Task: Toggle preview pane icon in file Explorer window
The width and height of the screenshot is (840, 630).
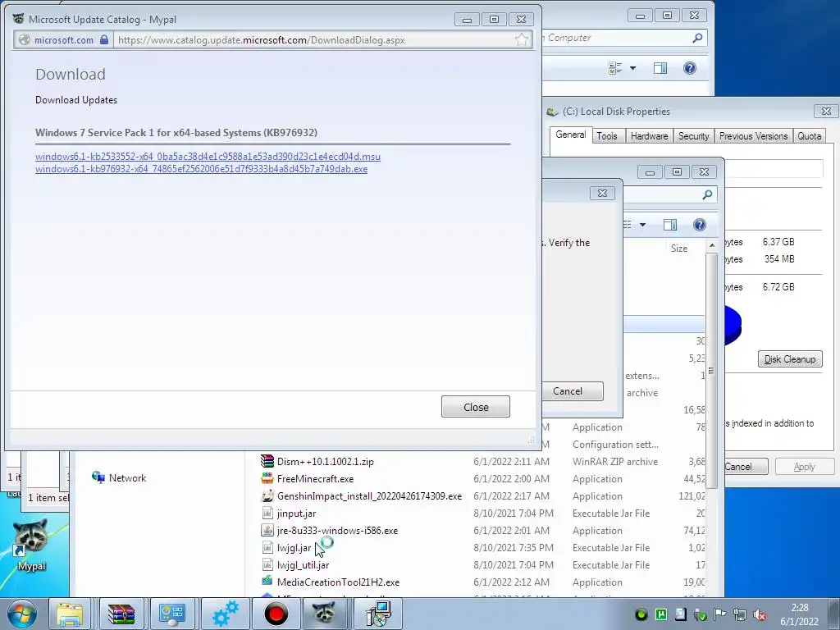Action: pos(669,225)
